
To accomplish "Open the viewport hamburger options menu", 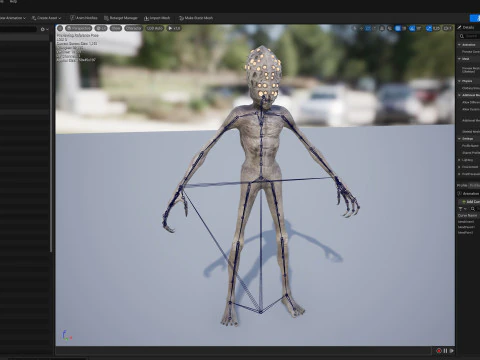I will pos(60,28).
